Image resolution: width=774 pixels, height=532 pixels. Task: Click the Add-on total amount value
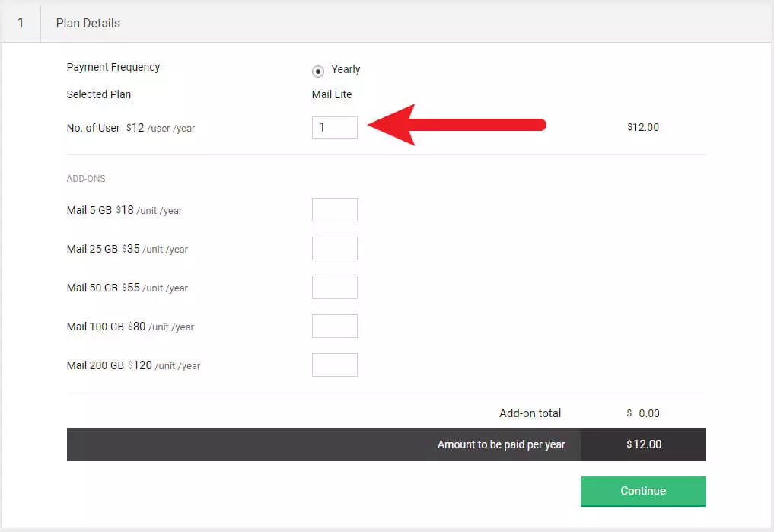pos(643,413)
